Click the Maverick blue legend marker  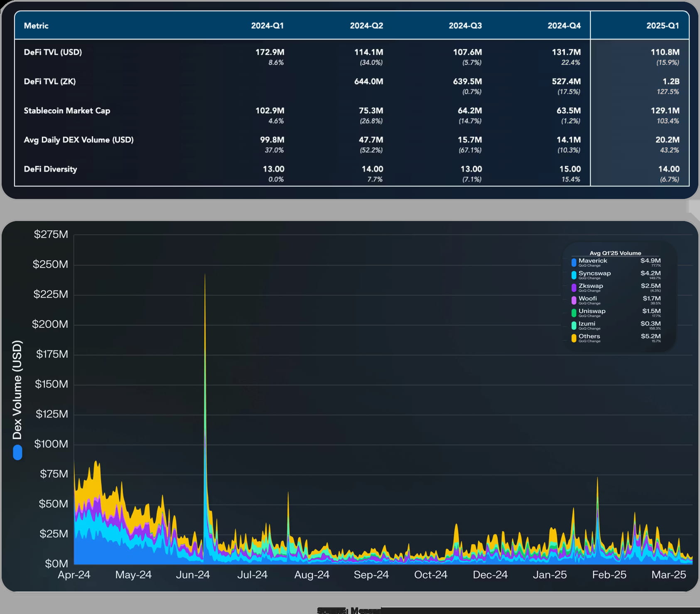click(574, 263)
